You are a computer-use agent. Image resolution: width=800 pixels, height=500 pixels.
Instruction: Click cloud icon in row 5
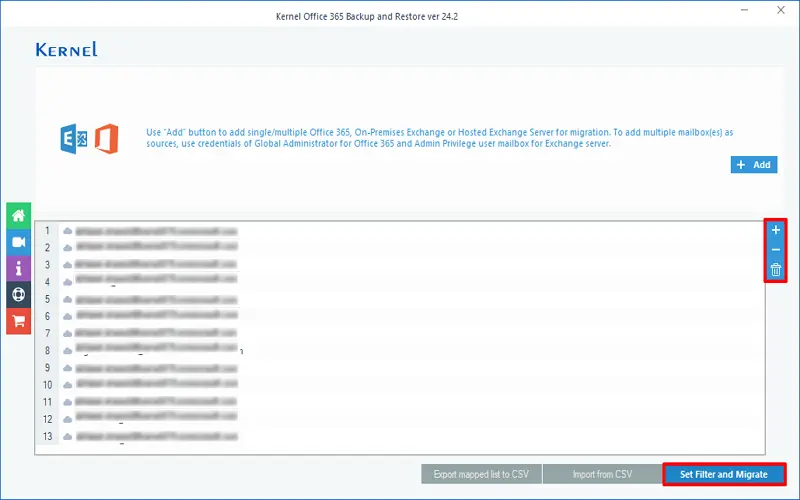coord(67,299)
